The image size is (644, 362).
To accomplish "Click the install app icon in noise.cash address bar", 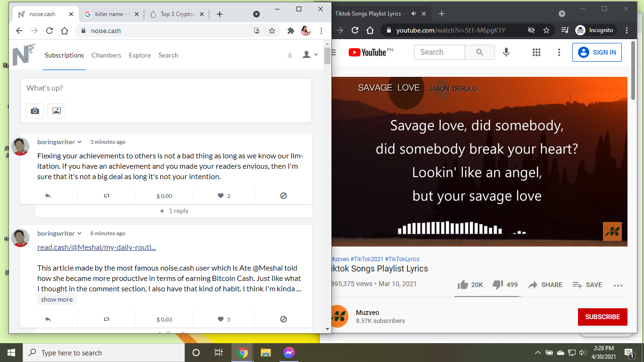I will (x=257, y=31).
